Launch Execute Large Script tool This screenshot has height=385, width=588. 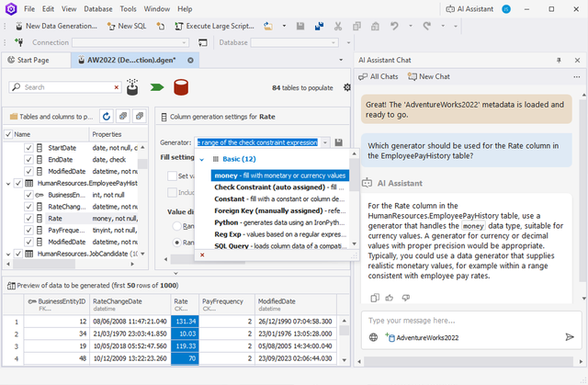(214, 26)
